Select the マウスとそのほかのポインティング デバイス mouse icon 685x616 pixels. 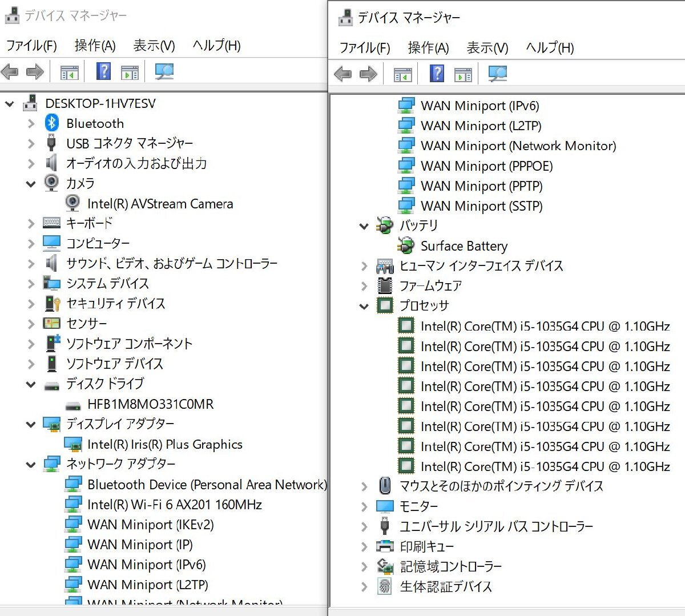click(x=385, y=486)
